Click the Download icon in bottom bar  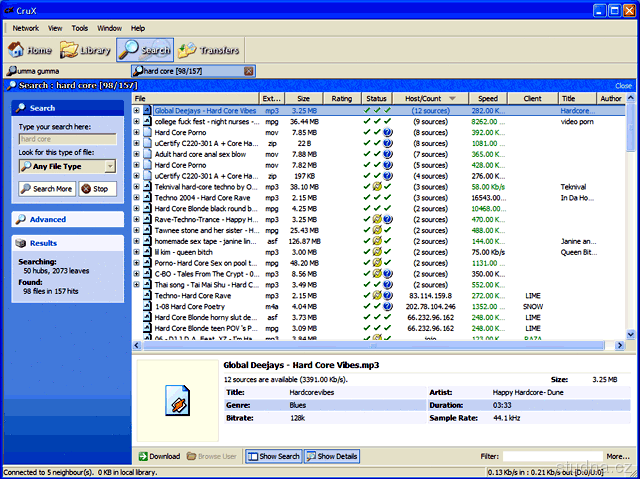pyautogui.click(x=158, y=456)
